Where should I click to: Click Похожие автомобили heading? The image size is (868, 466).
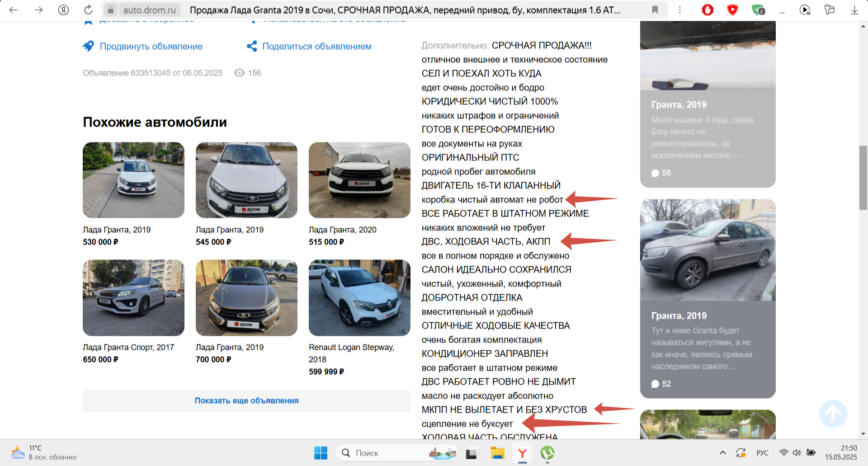(155, 122)
